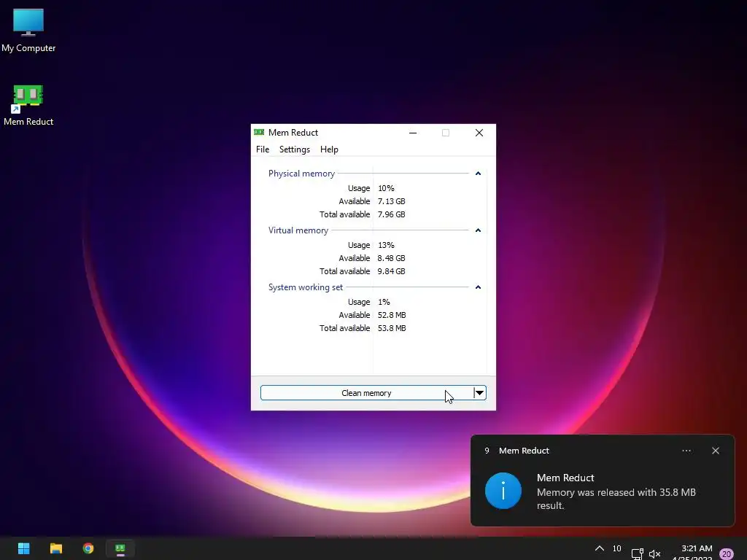747x560 pixels.
Task: Click Mem Reduct title bar app icon
Action: (259, 133)
